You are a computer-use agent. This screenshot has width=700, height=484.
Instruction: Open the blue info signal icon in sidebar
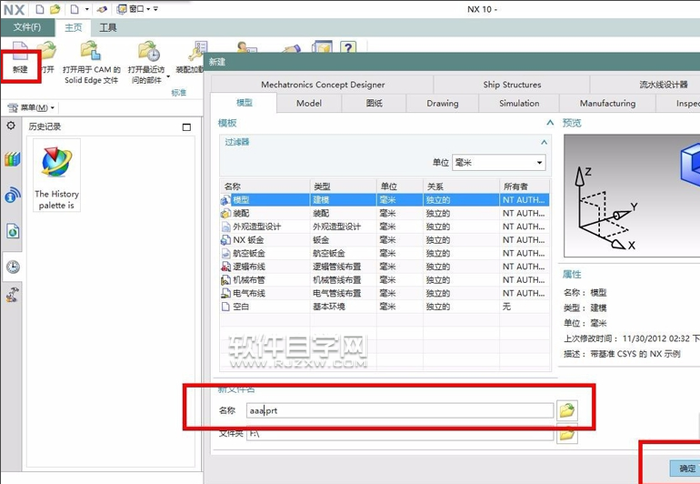(12, 195)
